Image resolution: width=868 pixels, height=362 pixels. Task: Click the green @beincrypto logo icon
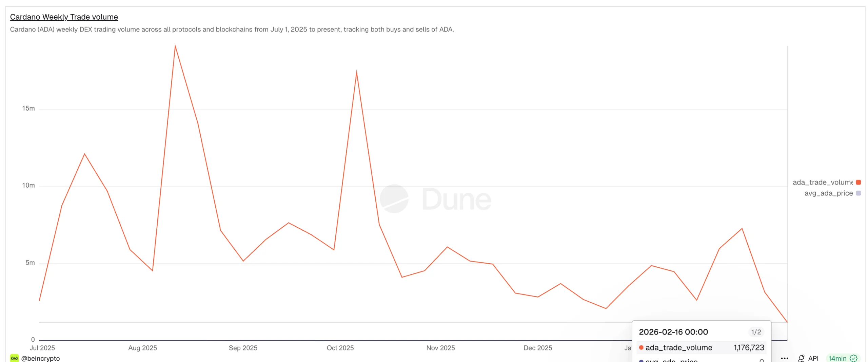(x=14, y=358)
